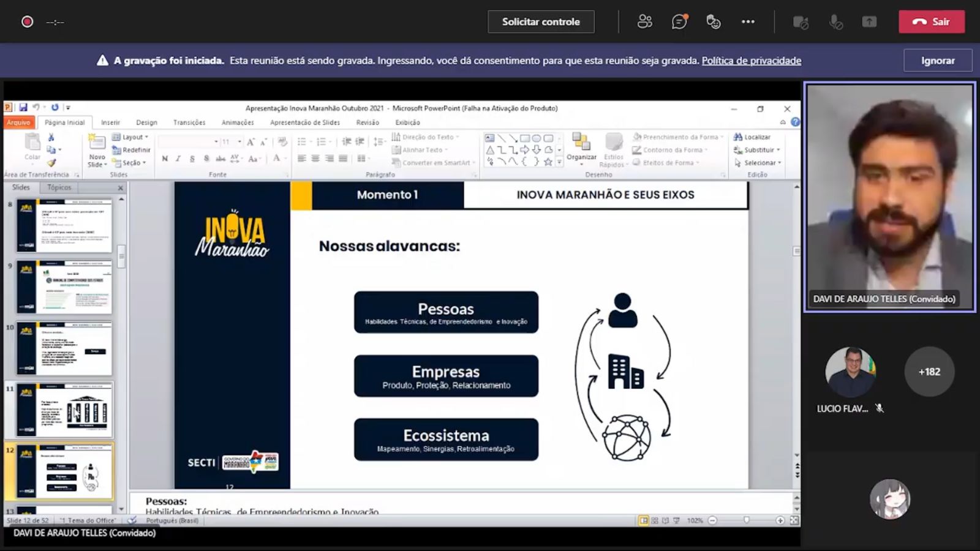Image resolution: width=980 pixels, height=551 pixels.
Task: Open the Tópicos pane tab
Action: (59, 187)
